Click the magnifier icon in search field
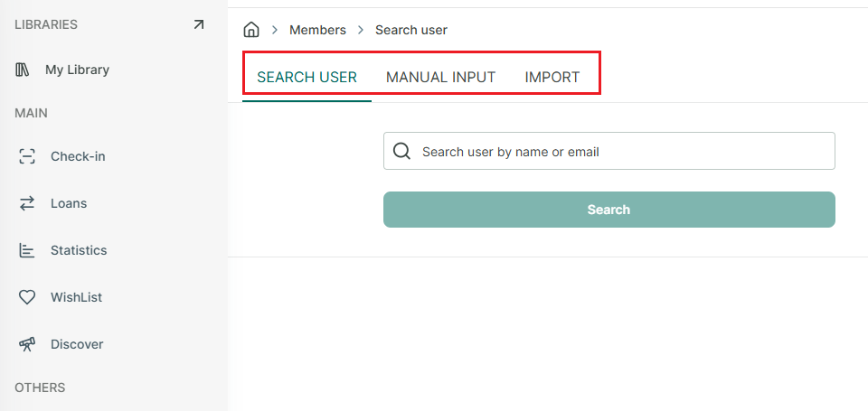 click(401, 151)
